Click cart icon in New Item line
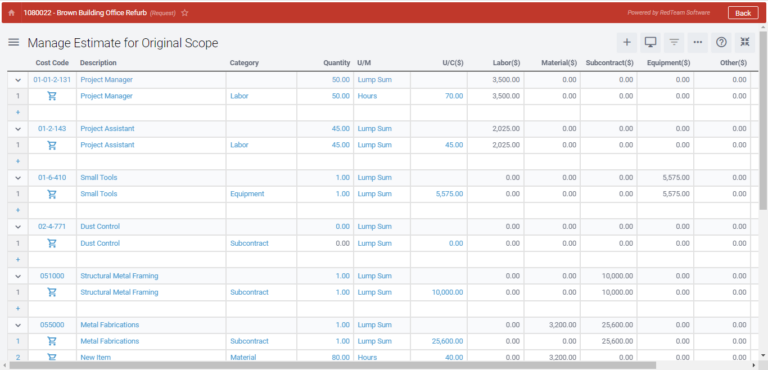Viewport: 768px width, 370px height. [x=52, y=357]
